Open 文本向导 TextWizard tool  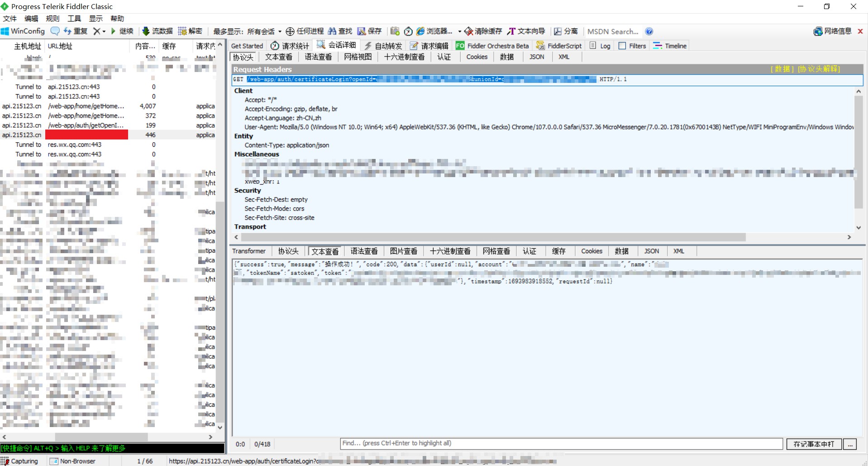coord(526,31)
